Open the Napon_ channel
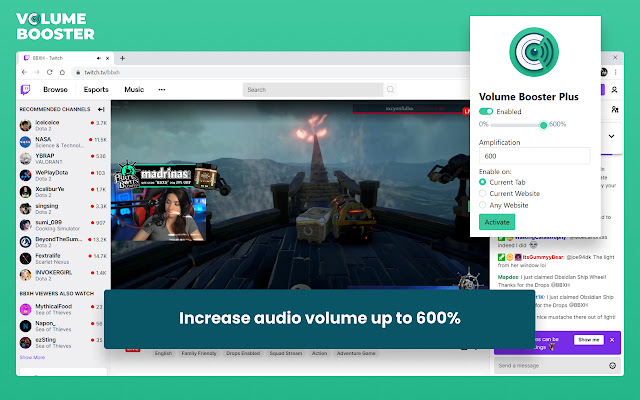 63,326
